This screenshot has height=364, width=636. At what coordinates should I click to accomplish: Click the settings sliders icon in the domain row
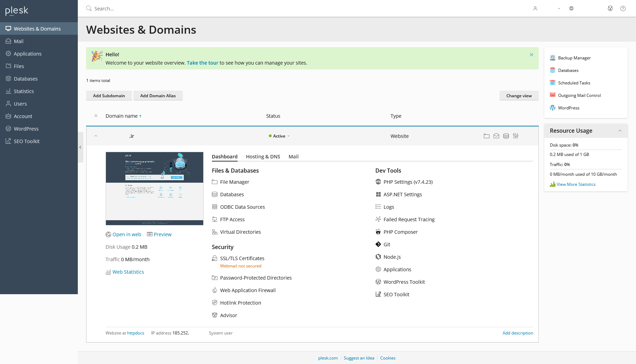(516, 136)
